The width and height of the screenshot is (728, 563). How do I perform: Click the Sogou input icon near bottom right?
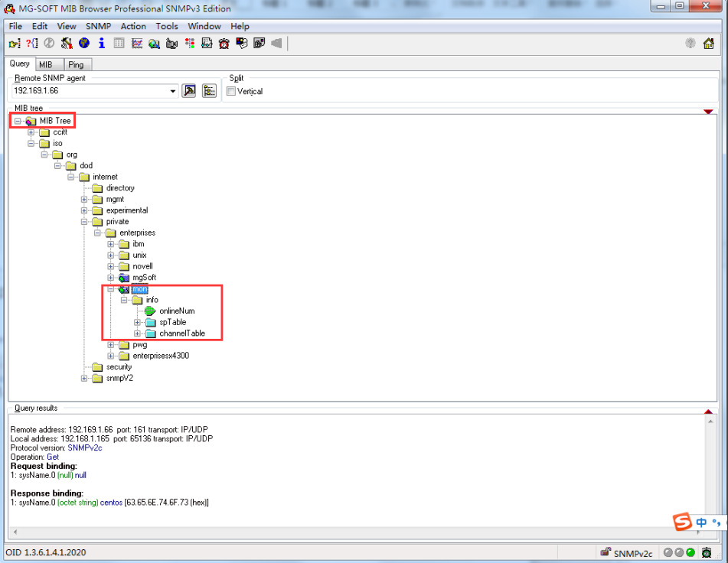pyautogui.click(x=684, y=522)
